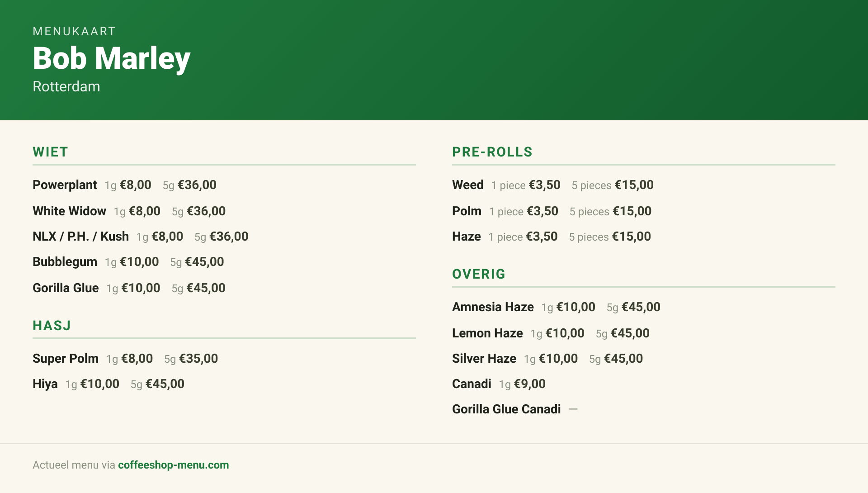
Task: Click the Rotterdam location text
Action: tap(66, 86)
